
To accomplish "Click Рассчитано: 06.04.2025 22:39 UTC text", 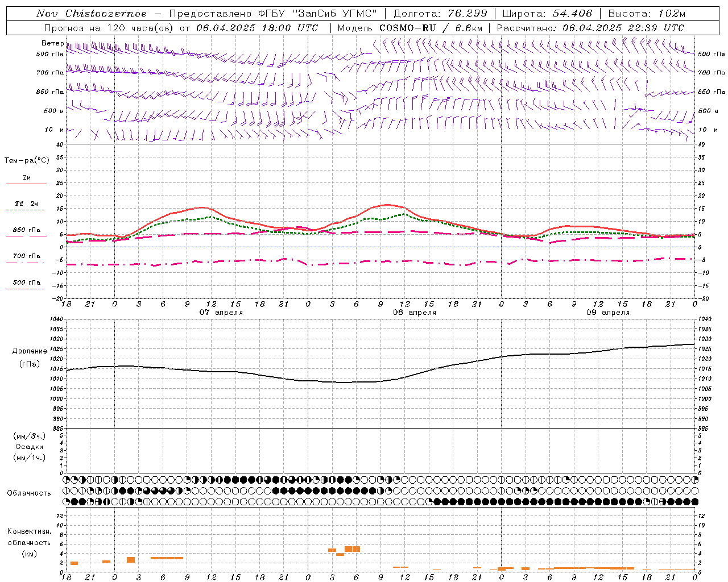I will click(590, 28).
